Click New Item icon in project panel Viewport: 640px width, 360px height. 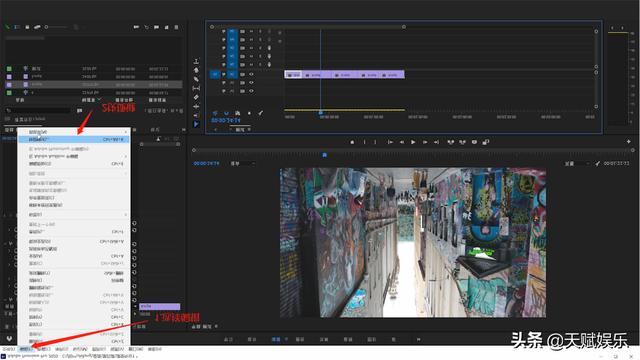[167, 27]
